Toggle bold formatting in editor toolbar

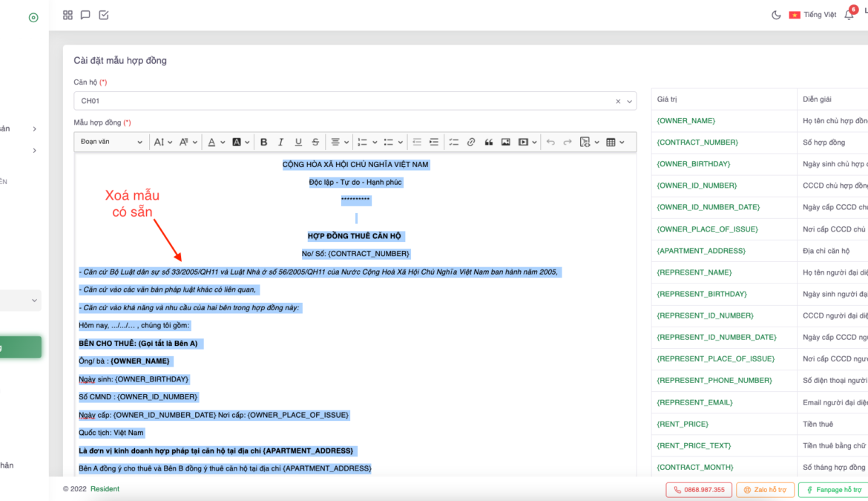point(263,143)
